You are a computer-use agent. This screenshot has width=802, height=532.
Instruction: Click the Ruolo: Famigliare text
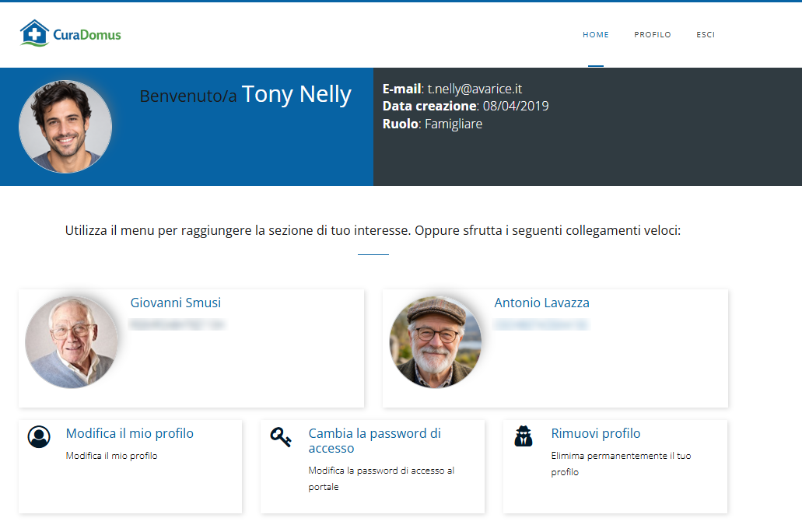coord(433,124)
